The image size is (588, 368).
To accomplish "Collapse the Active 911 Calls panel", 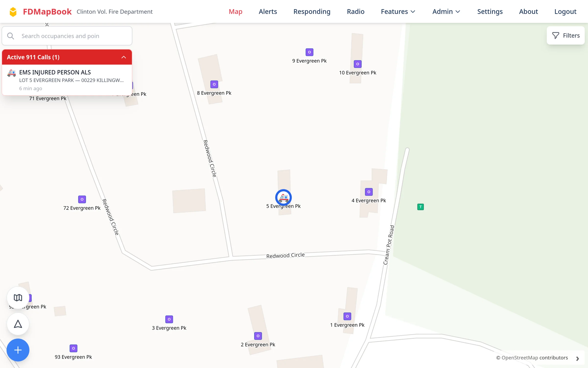I will pyautogui.click(x=124, y=57).
